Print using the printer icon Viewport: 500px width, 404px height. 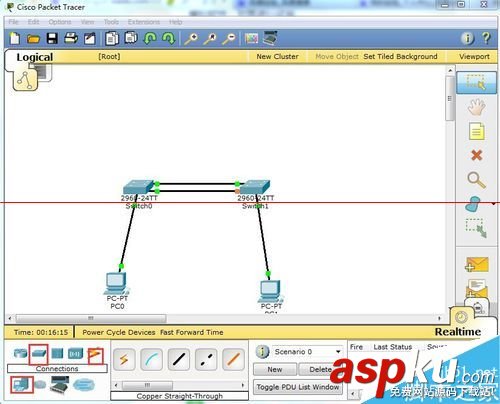(x=71, y=39)
